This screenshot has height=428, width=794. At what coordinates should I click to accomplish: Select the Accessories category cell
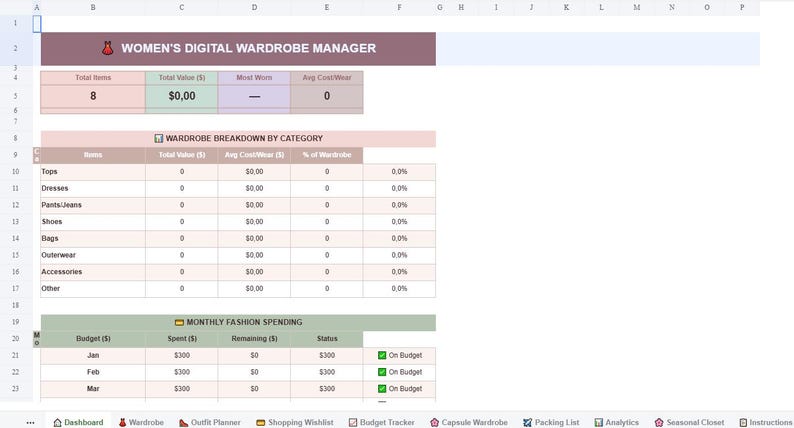93,272
